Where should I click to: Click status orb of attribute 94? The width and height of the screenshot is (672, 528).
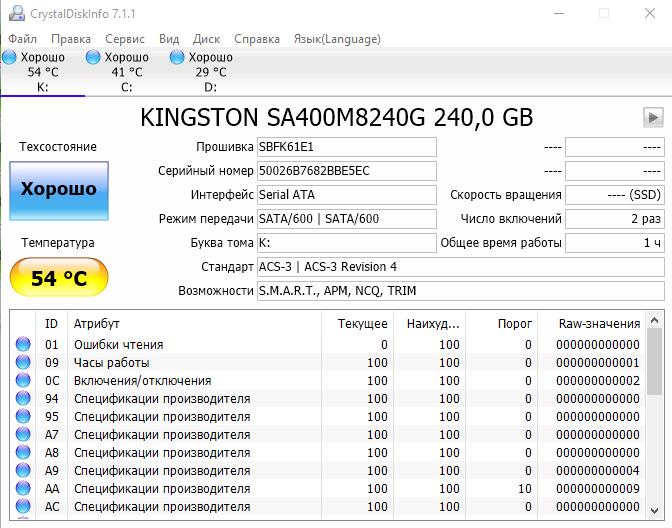(x=23, y=398)
